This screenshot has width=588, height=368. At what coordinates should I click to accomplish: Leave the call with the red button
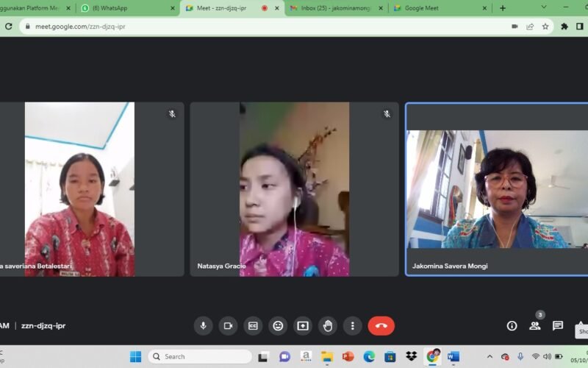pos(381,325)
